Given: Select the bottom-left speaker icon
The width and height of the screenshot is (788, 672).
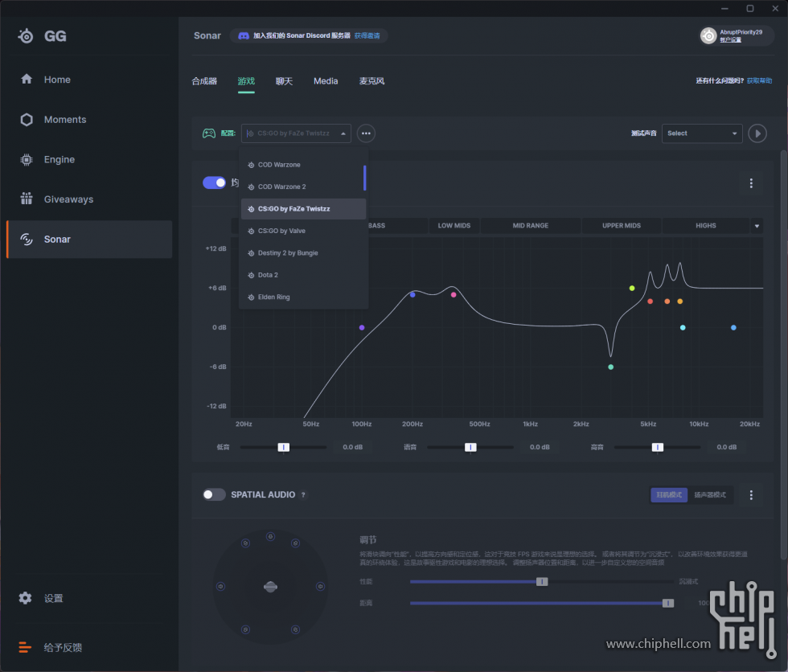Looking at the screenshot, I should coord(245,629).
